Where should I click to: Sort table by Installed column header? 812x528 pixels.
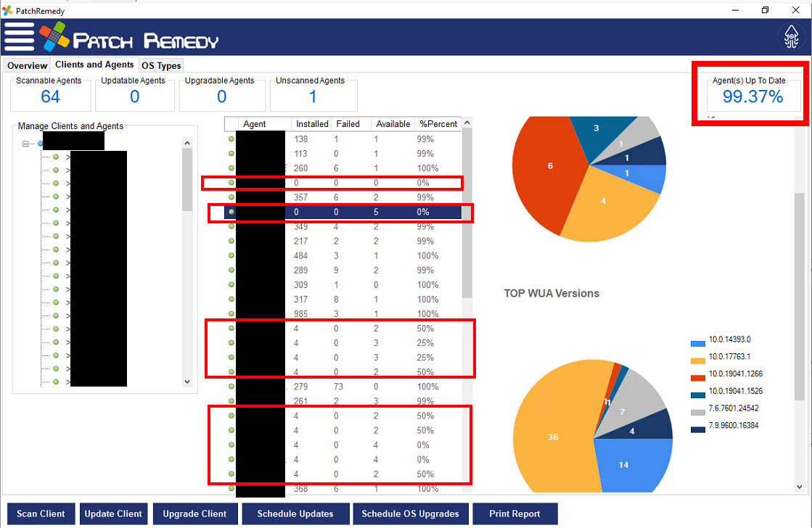[312, 124]
